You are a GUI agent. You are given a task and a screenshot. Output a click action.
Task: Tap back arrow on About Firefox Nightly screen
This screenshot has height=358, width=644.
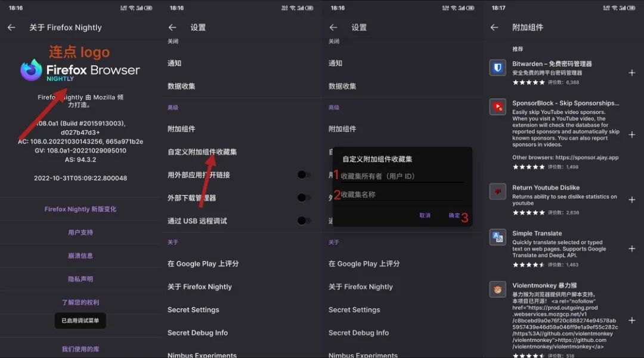11,27
